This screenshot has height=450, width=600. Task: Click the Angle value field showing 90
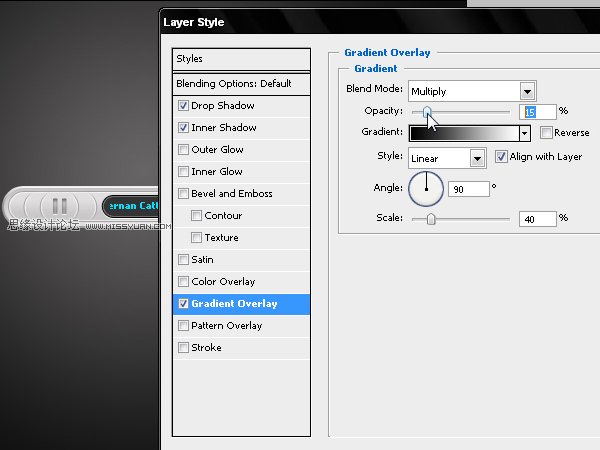[x=469, y=189]
